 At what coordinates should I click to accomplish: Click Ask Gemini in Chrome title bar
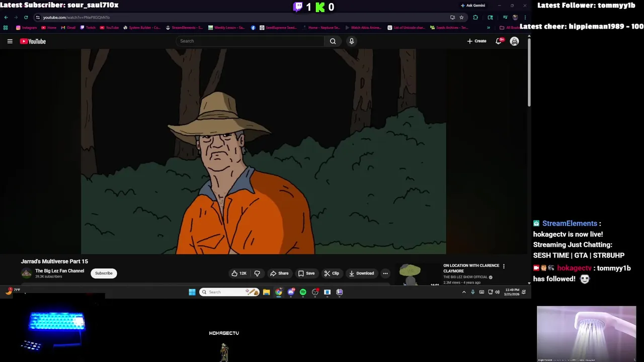(x=473, y=6)
